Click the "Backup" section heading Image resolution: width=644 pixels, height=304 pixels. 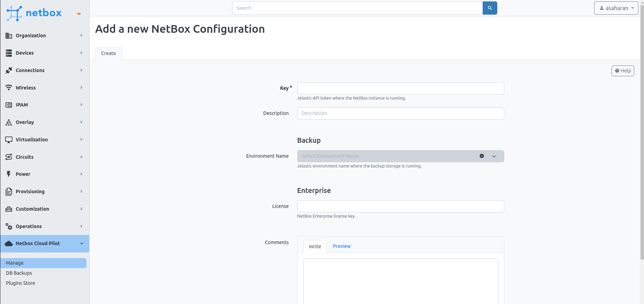(309, 140)
